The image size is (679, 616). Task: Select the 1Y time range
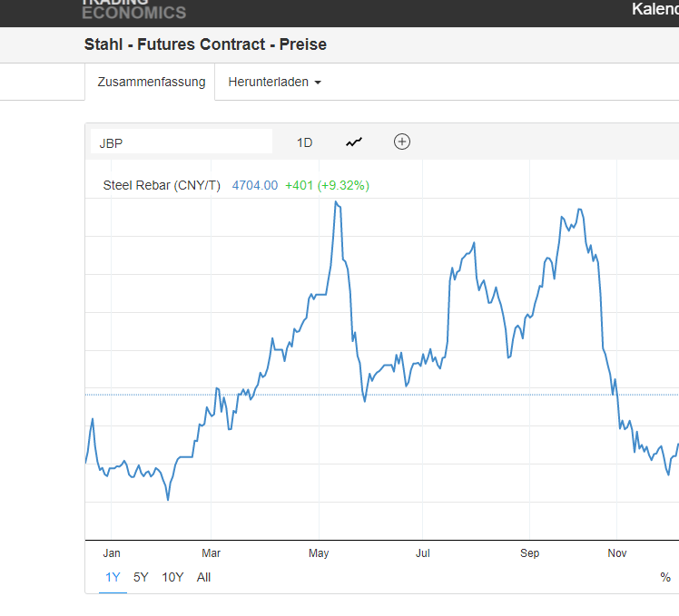113,577
